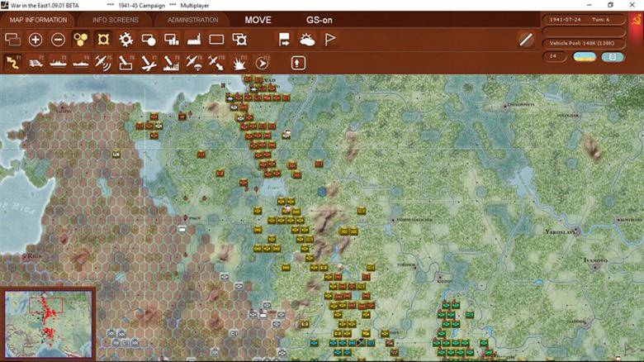This screenshot has width=644, height=362.
Task: Select the F1 move mode icon
Action: (12, 63)
